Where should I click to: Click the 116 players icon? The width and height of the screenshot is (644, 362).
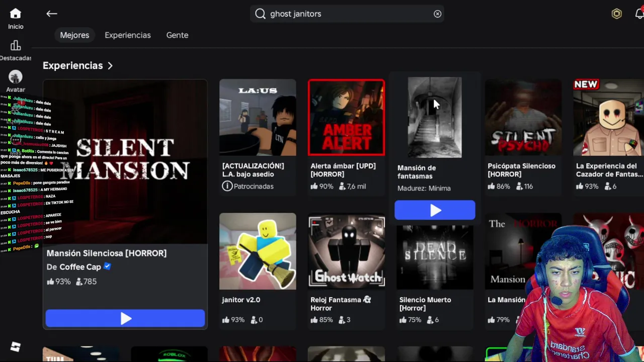pos(519,186)
